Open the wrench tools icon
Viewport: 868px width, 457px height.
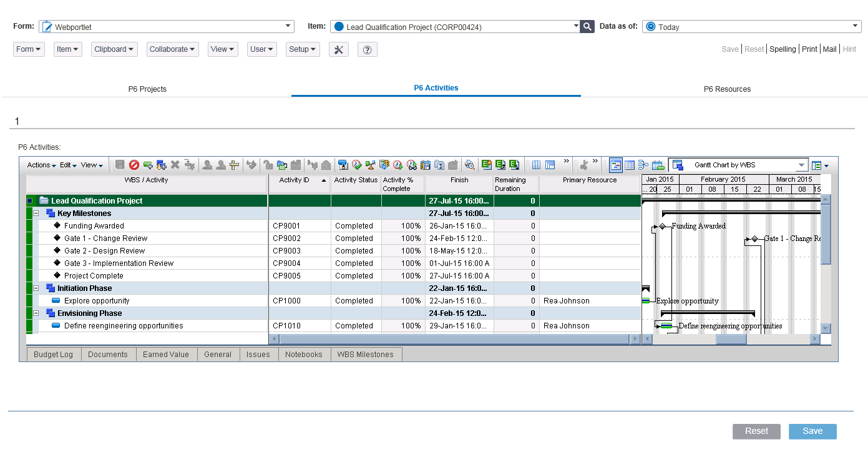click(339, 49)
